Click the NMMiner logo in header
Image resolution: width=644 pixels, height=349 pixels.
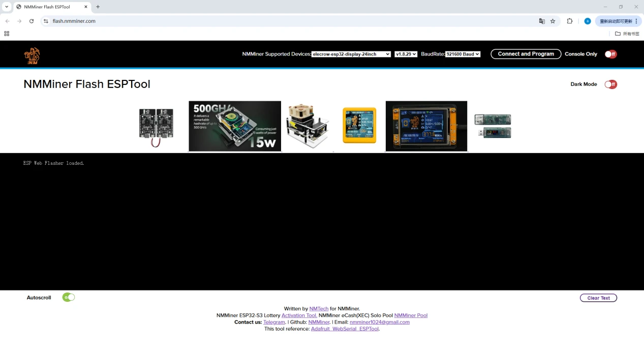[32, 55]
